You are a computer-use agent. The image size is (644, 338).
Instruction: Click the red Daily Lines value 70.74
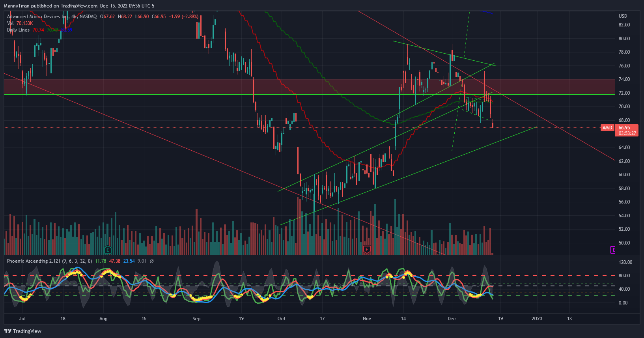click(38, 30)
